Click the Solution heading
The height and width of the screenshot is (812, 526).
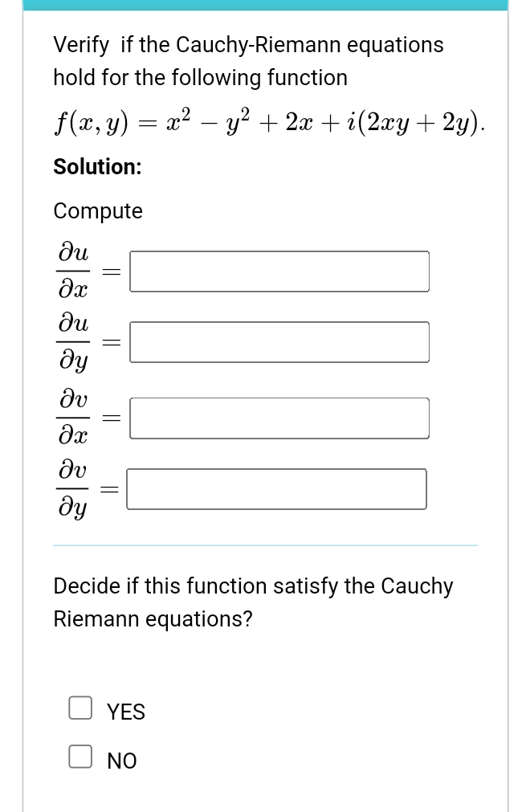click(98, 167)
